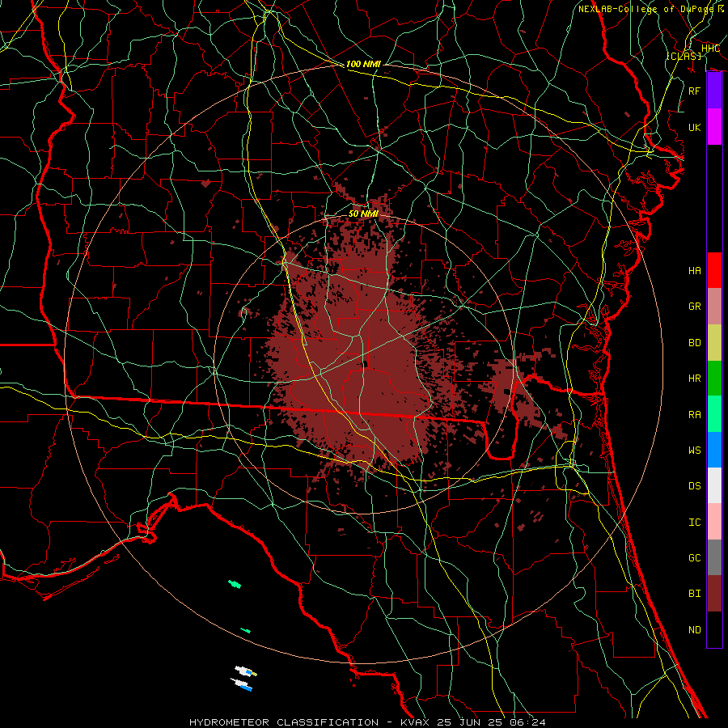
Task: Click the DS white legend swatch
Action: coord(714,485)
